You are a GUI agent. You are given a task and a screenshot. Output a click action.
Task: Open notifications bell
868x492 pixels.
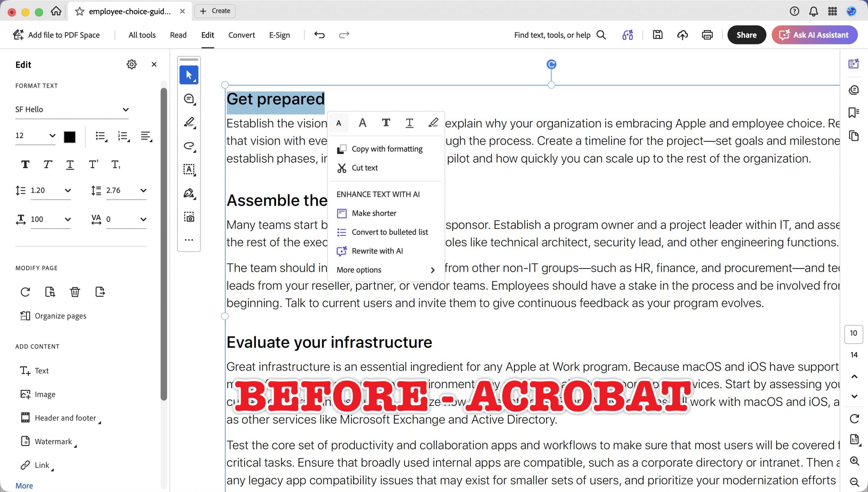(813, 12)
